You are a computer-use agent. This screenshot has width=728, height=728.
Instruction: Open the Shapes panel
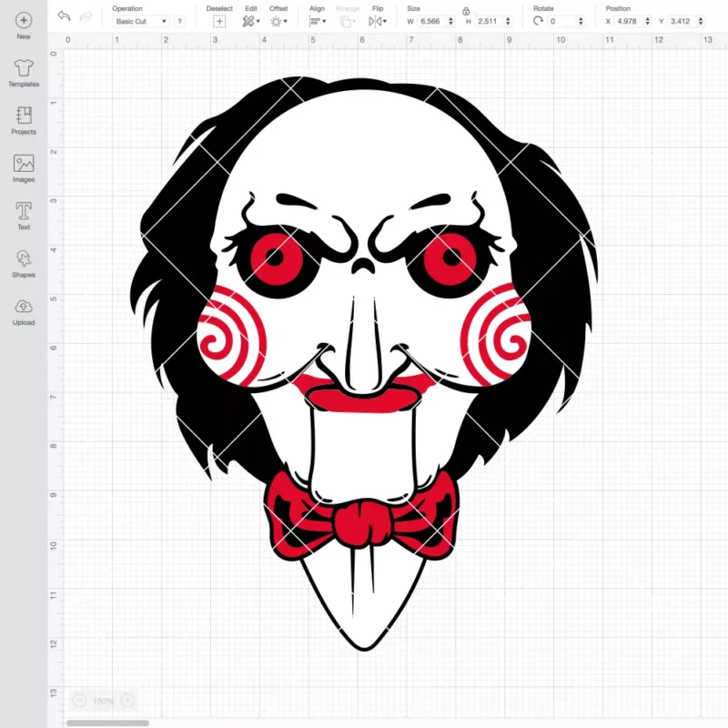click(24, 264)
